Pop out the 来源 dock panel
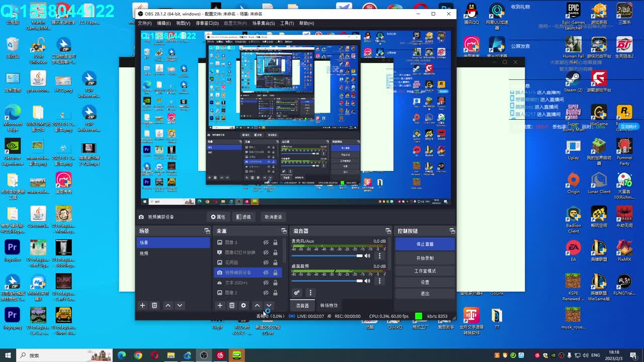This screenshot has height=362, width=644. pos(284,231)
